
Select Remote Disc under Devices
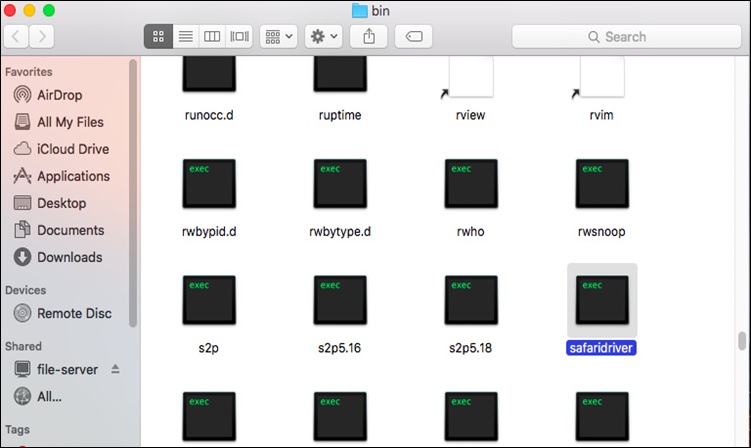click(x=62, y=313)
